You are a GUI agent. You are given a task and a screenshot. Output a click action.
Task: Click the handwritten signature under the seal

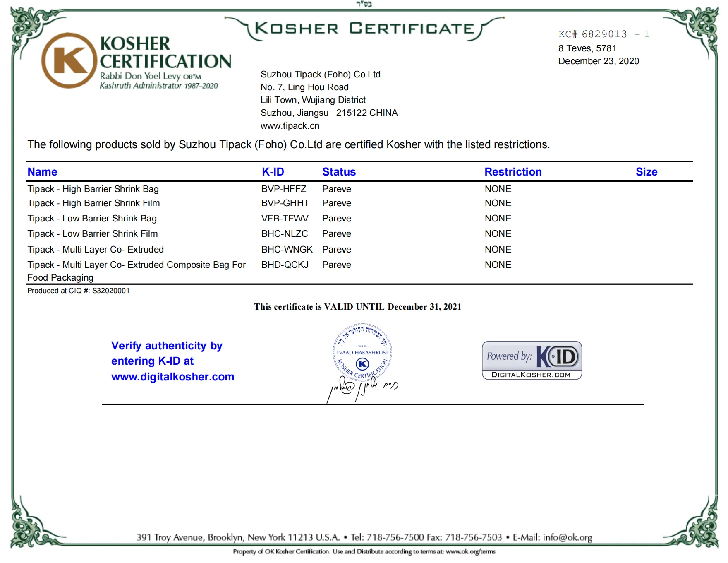pos(362,389)
